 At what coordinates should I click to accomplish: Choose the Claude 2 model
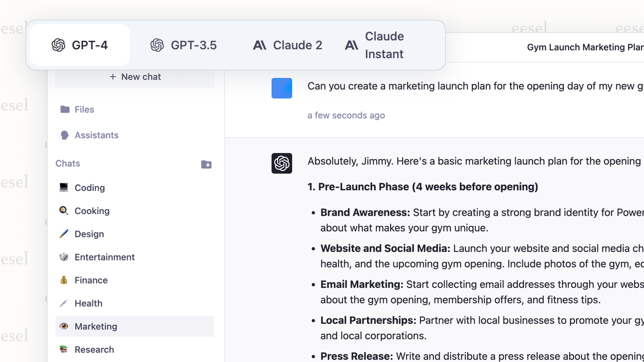pos(287,45)
